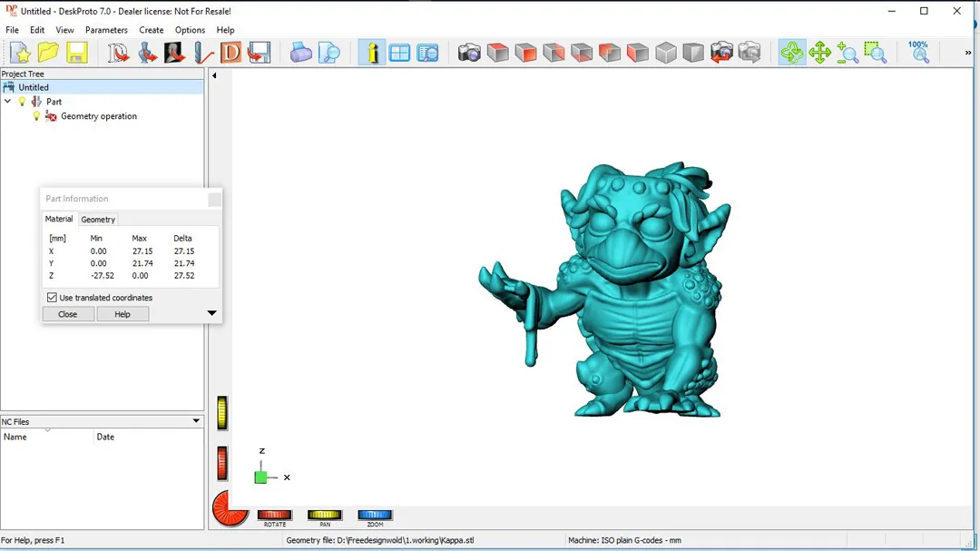The image size is (980, 551).
Task: Click the vertical red thumbwheel
Action: point(222,464)
